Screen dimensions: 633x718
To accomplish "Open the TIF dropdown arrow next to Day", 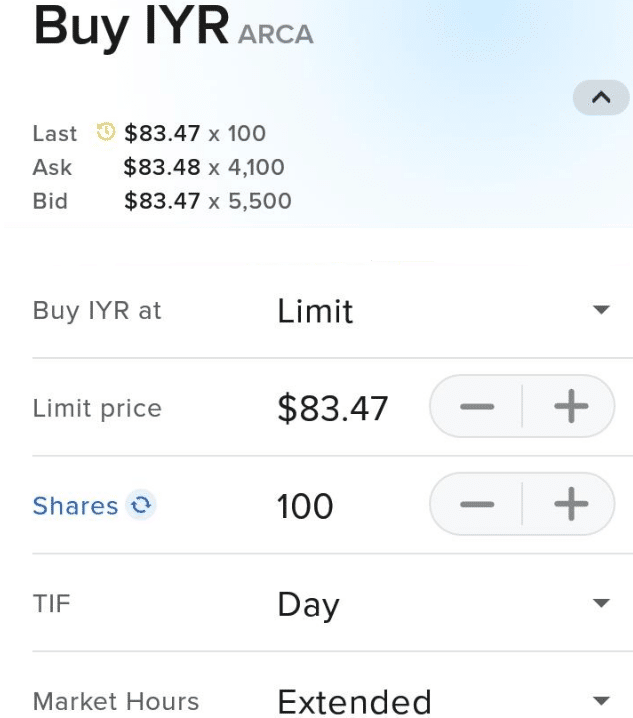I will tap(601, 603).
